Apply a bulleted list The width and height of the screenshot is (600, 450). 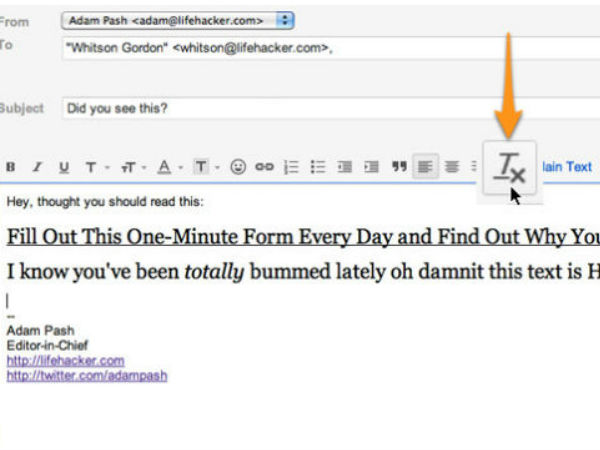(x=318, y=168)
